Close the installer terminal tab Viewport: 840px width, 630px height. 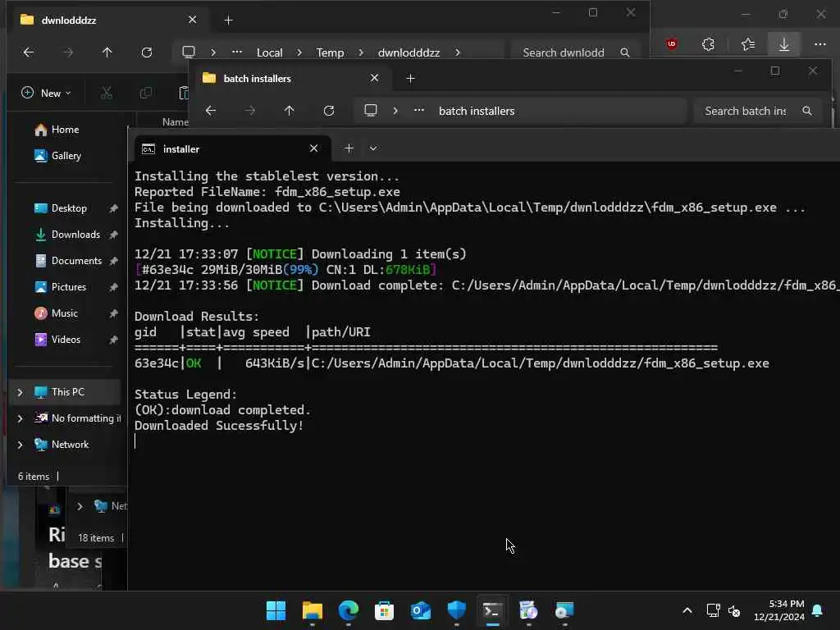click(314, 148)
